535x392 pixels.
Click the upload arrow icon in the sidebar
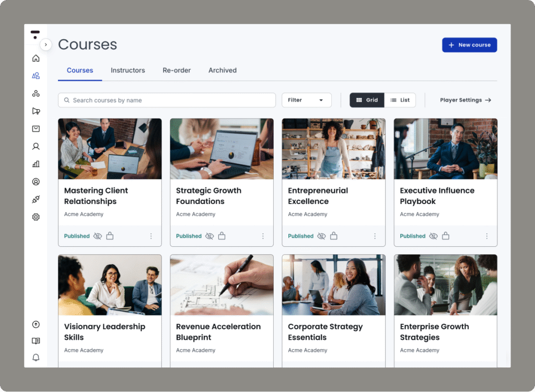click(x=36, y=324)
